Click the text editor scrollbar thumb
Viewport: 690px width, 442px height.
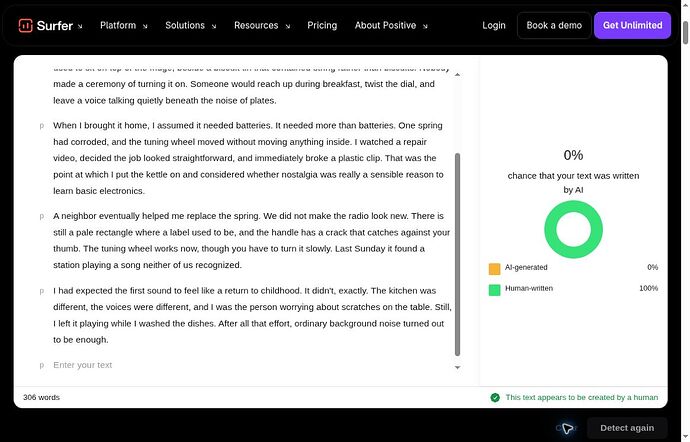pyautogui.click(x=457, y=254)
